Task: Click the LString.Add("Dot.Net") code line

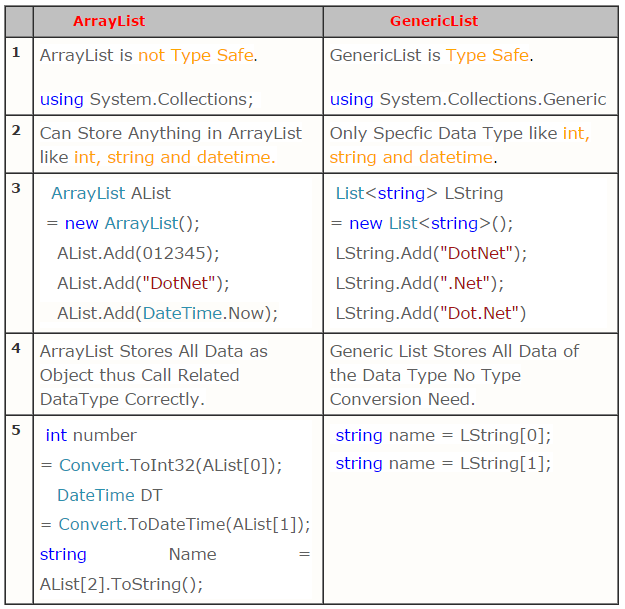Action: pyautogui.click(x=431, y=313)
